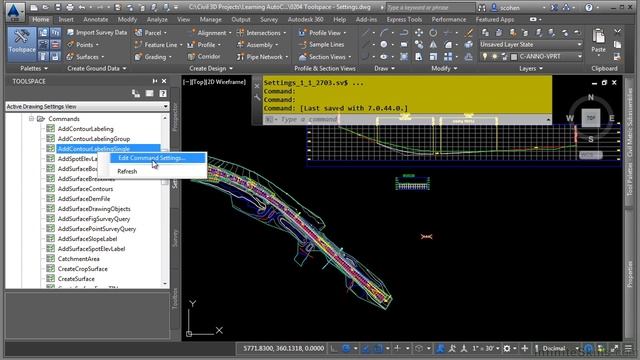Image resolution: width=640 pixels, height=360 pixels.
Task: Click the TOP face of the ViewCube
Action: click(591, 118)
